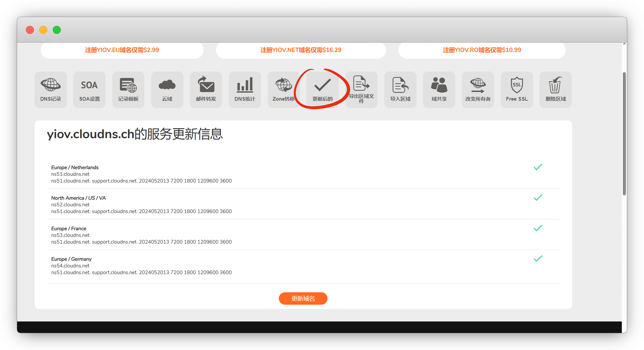Click the green checkmark for Europe / Netherlands
Viewport: 644px width, 350px height.
[538, 167]
